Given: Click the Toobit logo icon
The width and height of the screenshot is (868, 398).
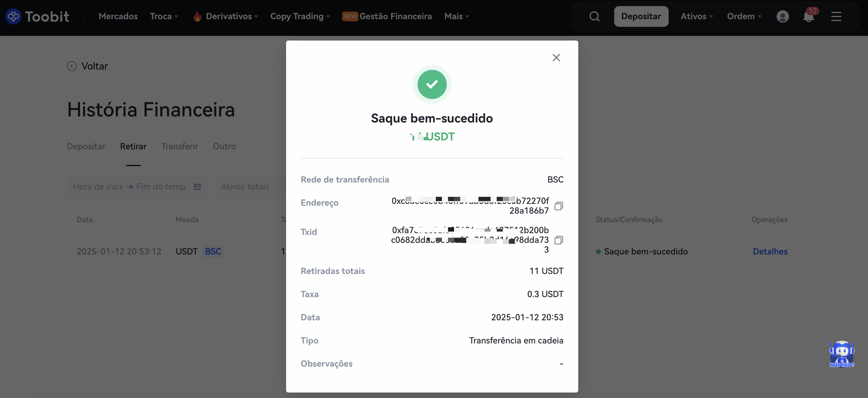Looking at the screenshot, I should pos(13,16).
